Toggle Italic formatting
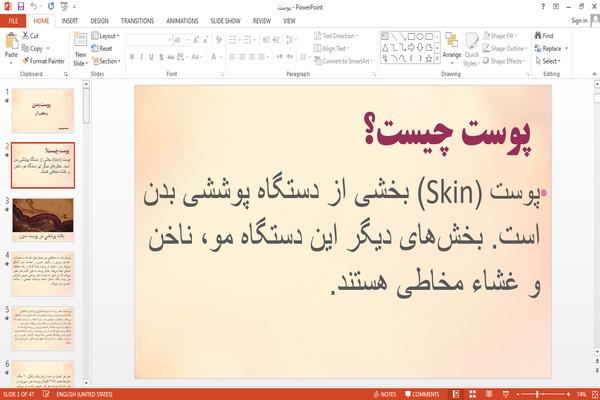 [142, 57]
